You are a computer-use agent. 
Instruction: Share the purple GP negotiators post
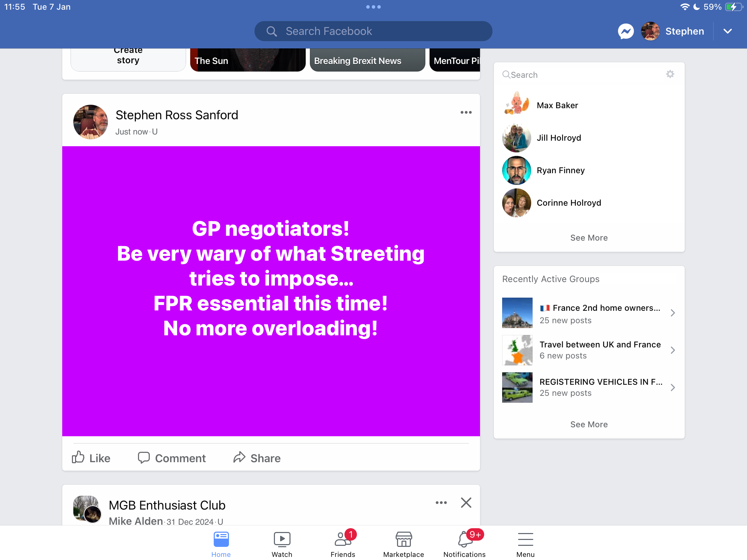257,458
